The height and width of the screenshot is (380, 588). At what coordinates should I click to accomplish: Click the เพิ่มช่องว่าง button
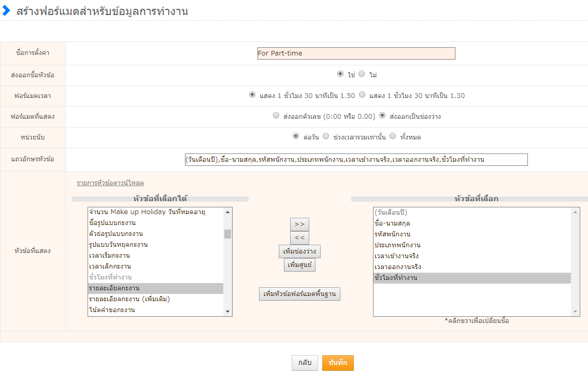[299, 251]
